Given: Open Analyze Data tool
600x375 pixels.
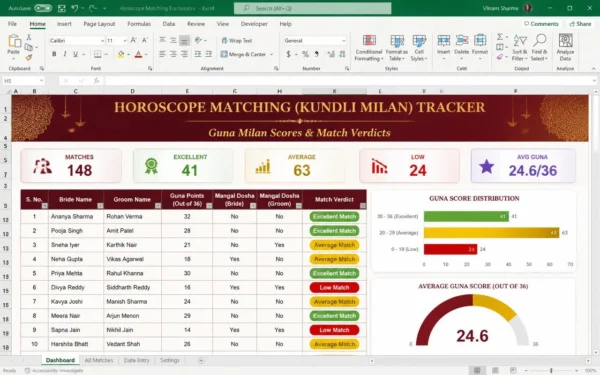Looking at the screenshot, I should click(x=565, y=48).
